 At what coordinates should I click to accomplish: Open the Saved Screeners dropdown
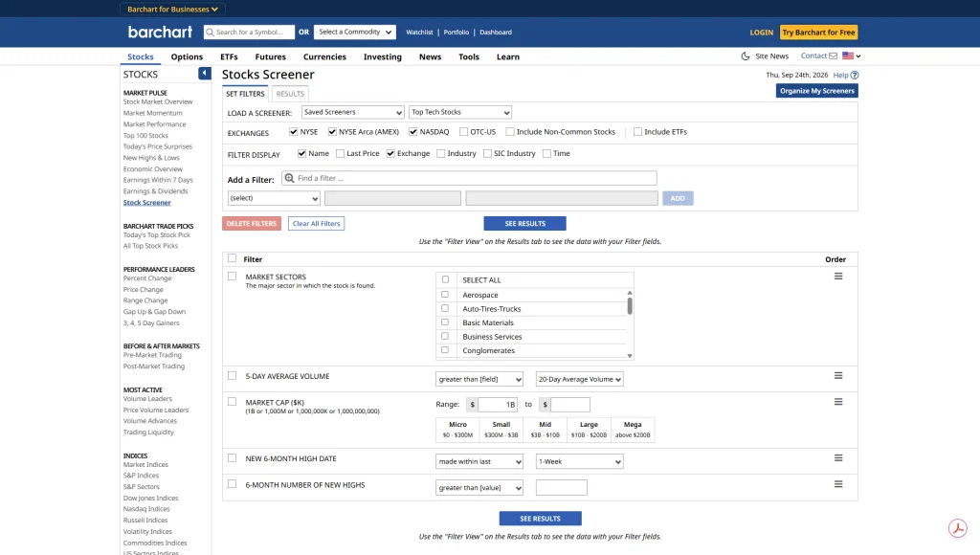[x=352, y=113]
